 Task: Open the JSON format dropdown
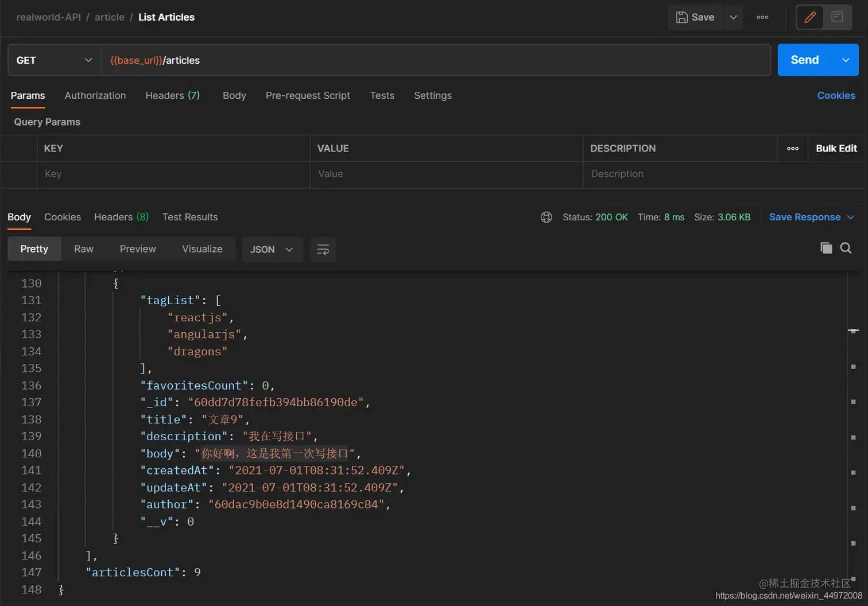[272, 249]
